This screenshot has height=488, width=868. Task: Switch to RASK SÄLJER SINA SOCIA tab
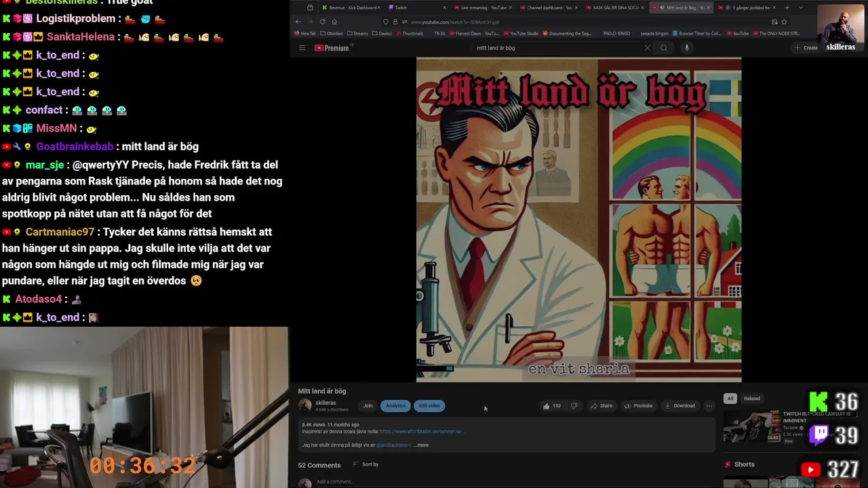coord(614,7)
